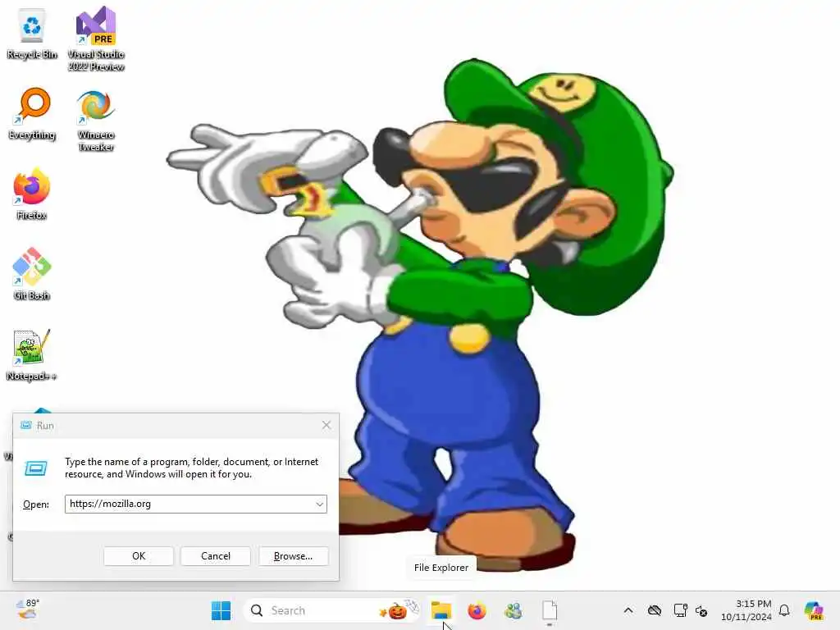Click the Run dialog title icon
Image resolution: width=840 pixels, height=630 pixels.
click(x=25, y=425)
